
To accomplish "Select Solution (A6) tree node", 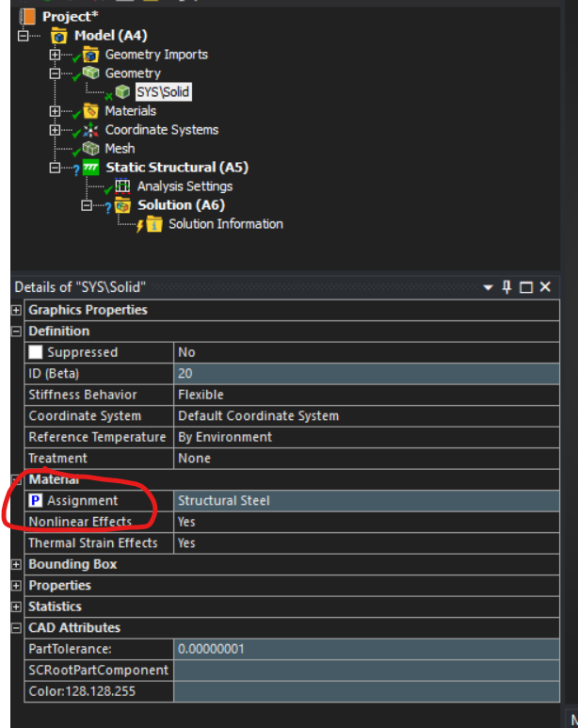I will [x=181, y=205].
